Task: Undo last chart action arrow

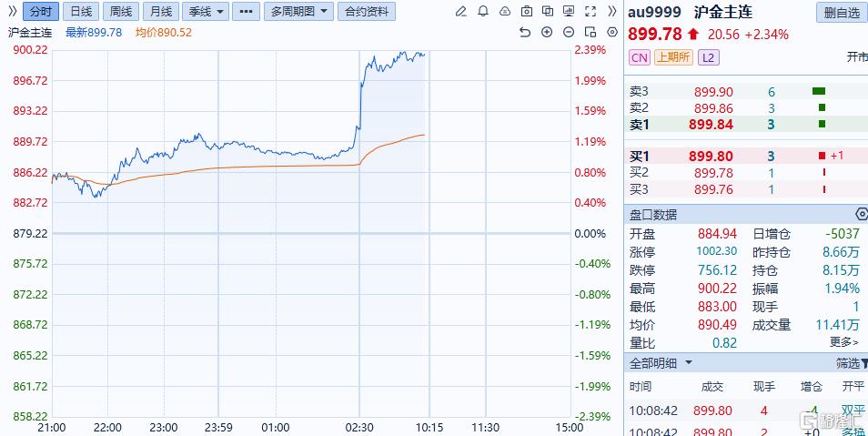Action: click(525, 32)
